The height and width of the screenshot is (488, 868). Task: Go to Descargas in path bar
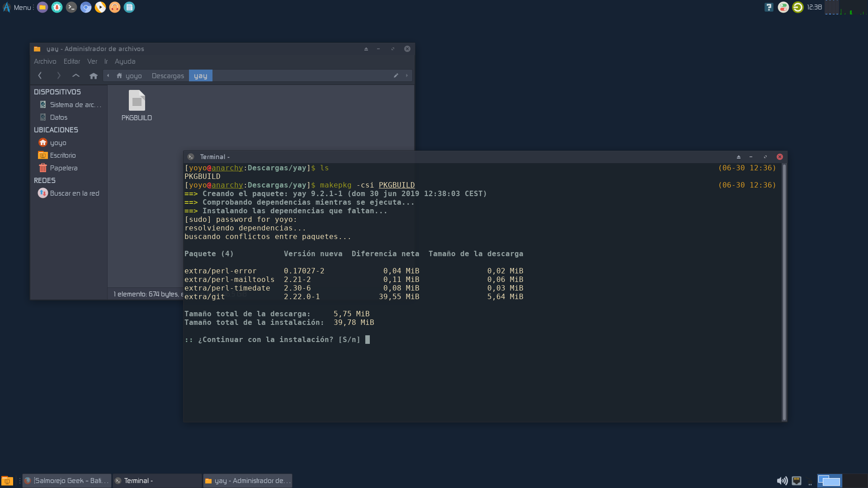point(168,76)
